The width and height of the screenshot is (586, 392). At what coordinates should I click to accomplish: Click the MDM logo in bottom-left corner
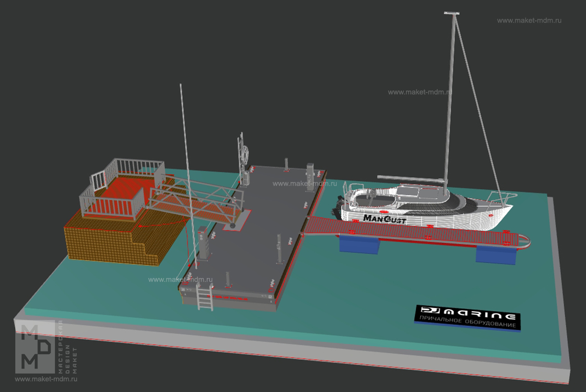click(46, 346)
